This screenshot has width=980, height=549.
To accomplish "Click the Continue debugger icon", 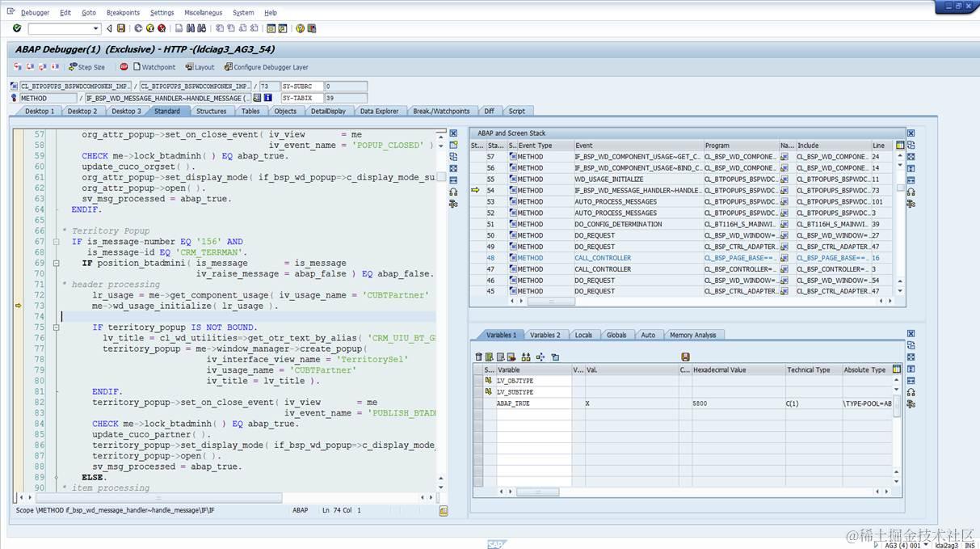I will coord(54,67).
